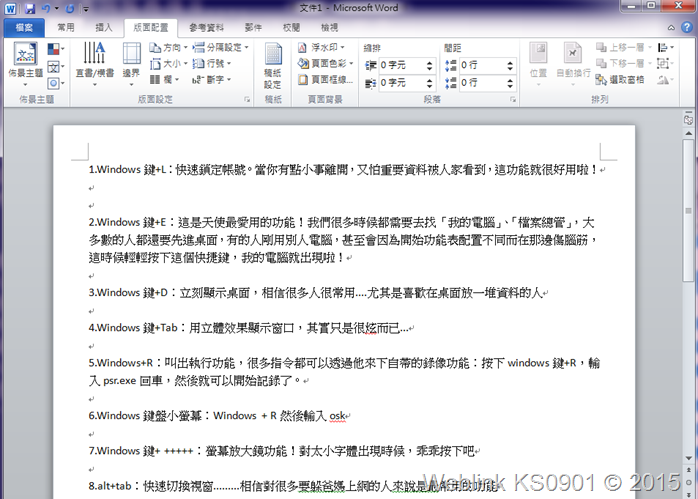
Task: Click the Select Browse Object round button
Action: 689,482
